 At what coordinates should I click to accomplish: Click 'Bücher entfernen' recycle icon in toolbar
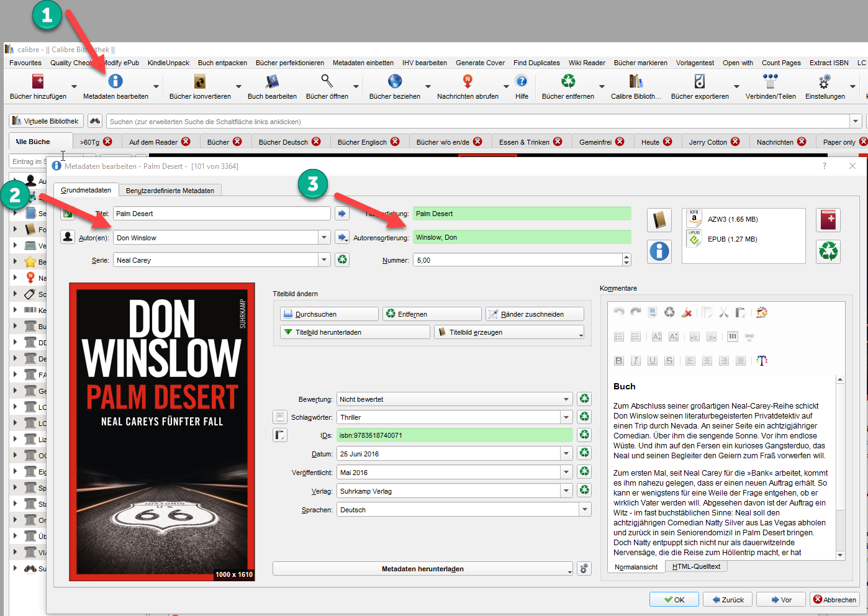568,81
